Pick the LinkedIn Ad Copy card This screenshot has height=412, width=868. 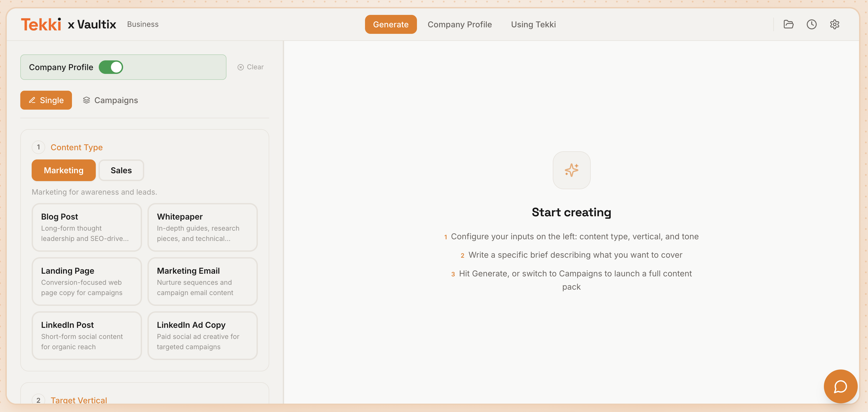point(202,335)
